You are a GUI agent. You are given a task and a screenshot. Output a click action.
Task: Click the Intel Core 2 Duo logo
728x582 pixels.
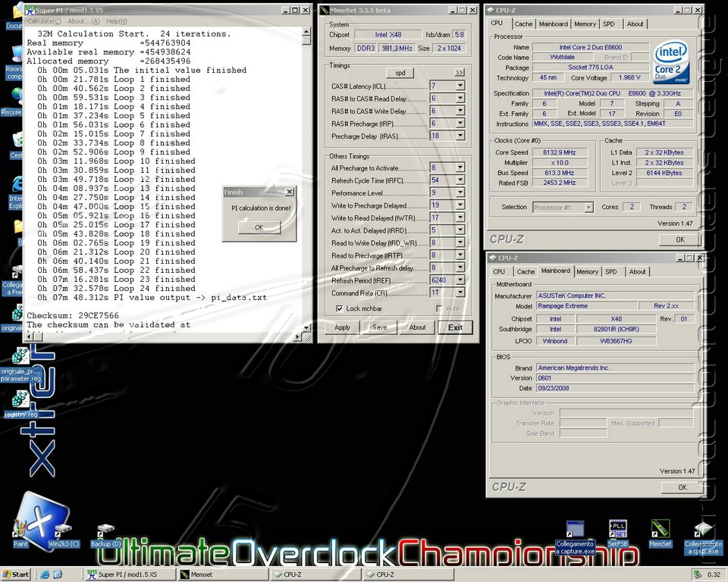pyautogui.click(x=671, y=63)
